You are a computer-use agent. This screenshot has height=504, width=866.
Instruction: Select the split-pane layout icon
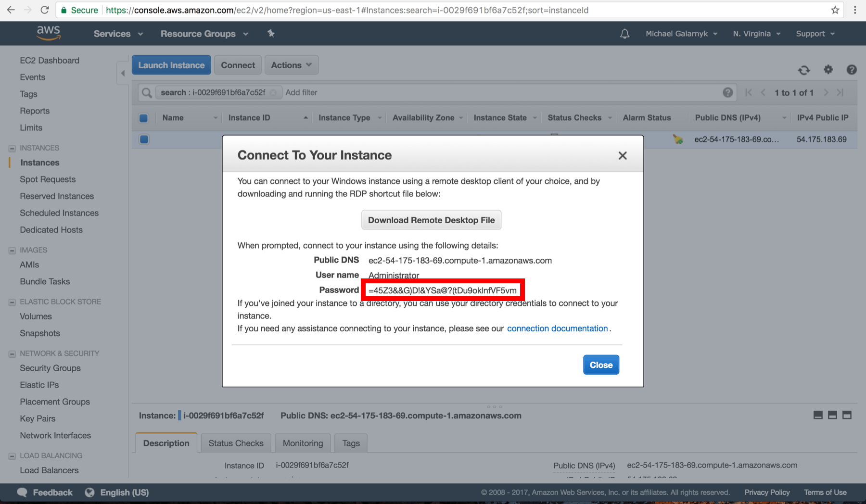tap(832, 415)
